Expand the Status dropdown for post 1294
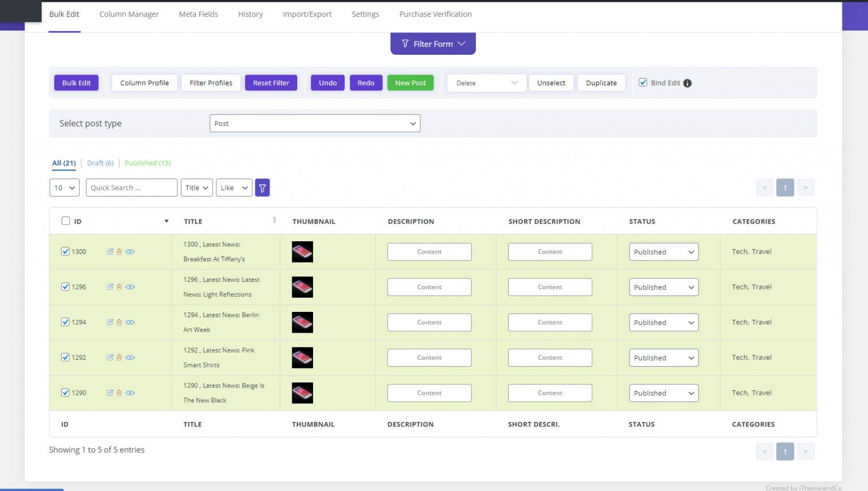The width and height of the screenshot is (868, 491). tap(663, 323)
